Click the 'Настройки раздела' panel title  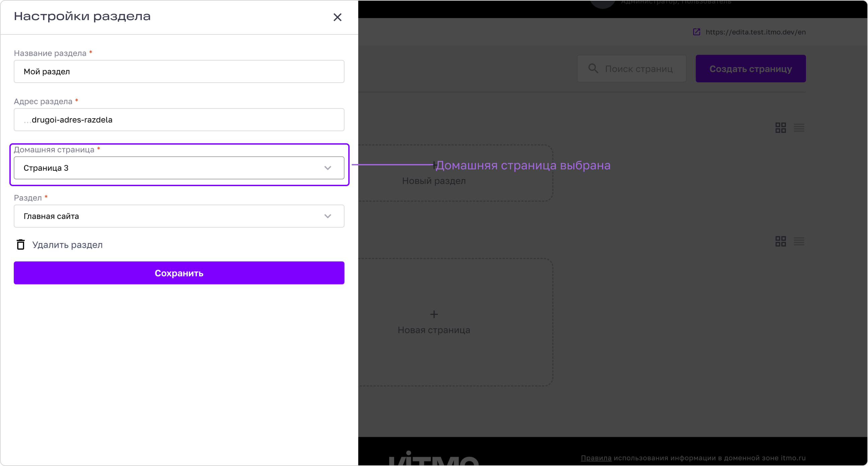(x=82, y=16)
